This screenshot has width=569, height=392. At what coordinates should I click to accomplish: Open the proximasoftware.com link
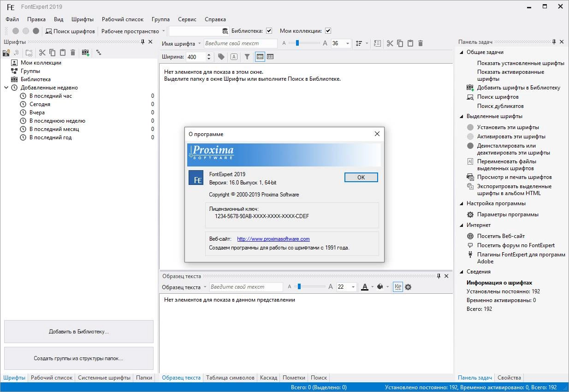coord(273,239)
